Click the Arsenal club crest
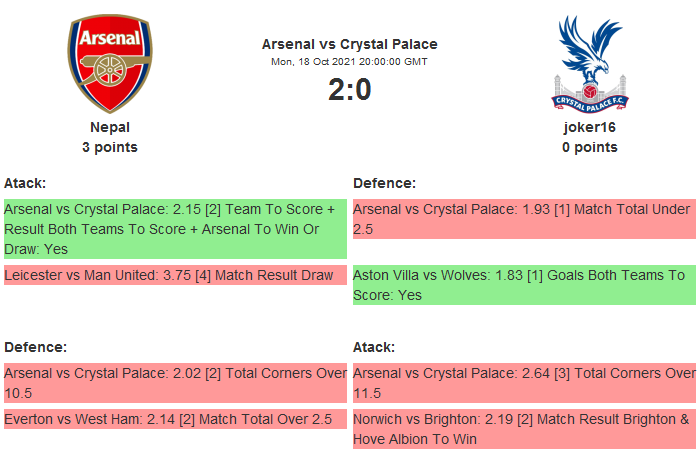Image resolution: width=700 pixels, height=460 pixels. pyautogui.click(x=110, y=63)
